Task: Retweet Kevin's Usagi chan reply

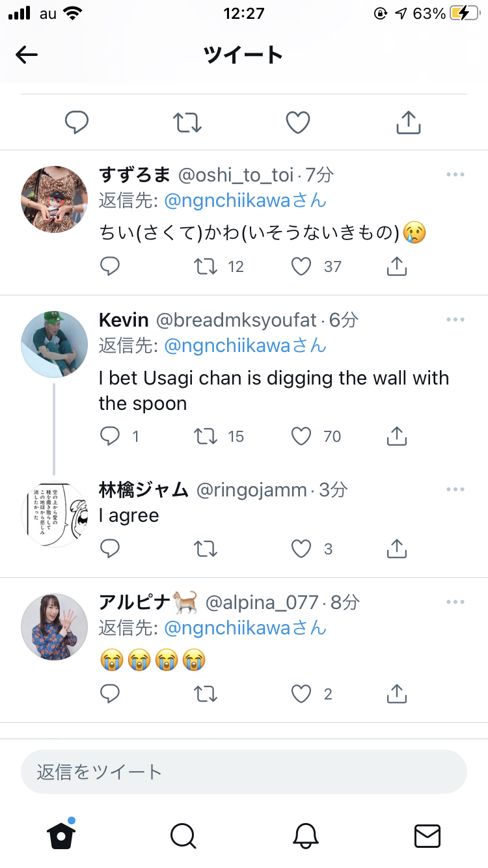Action: point(206,436)
